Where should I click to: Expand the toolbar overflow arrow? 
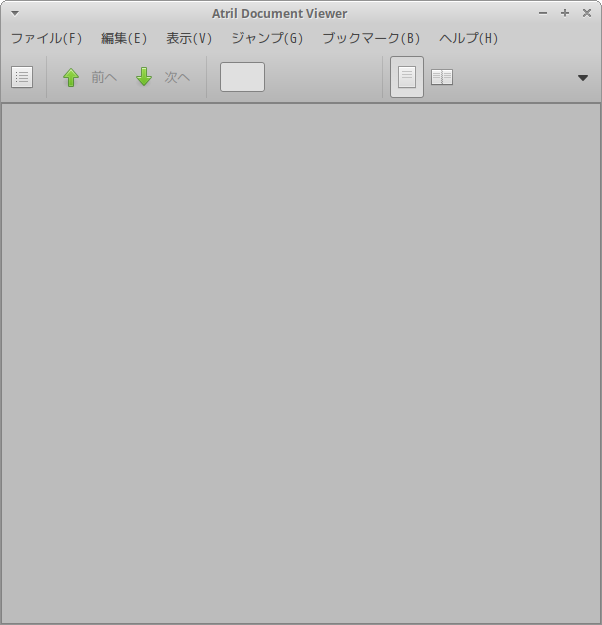point(583,78)
